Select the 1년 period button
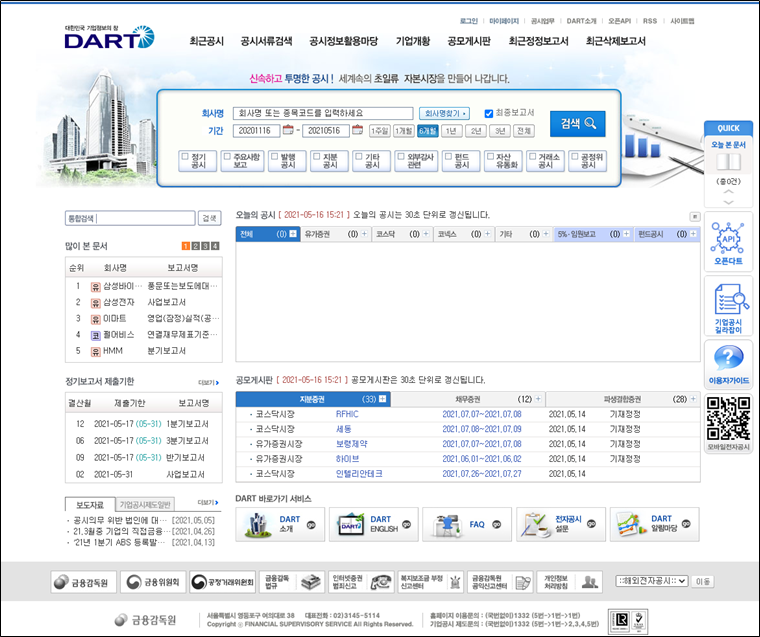The width and height of the screenshot is (760, 637). pos(451,130)
